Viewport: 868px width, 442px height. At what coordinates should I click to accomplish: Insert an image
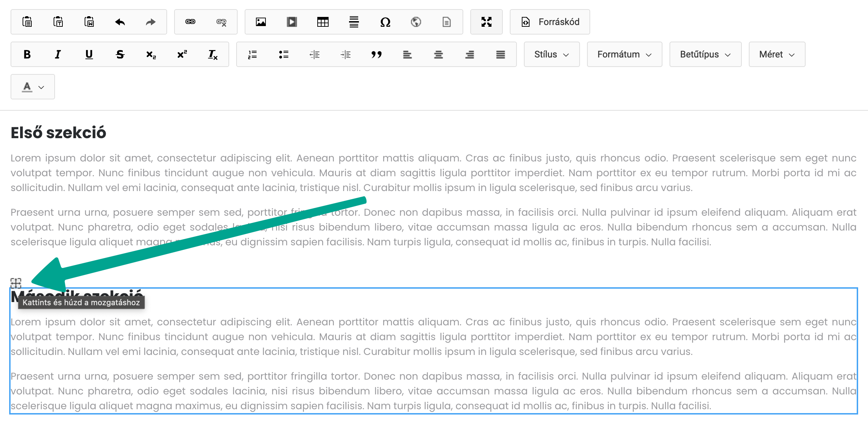coord(261,22)
